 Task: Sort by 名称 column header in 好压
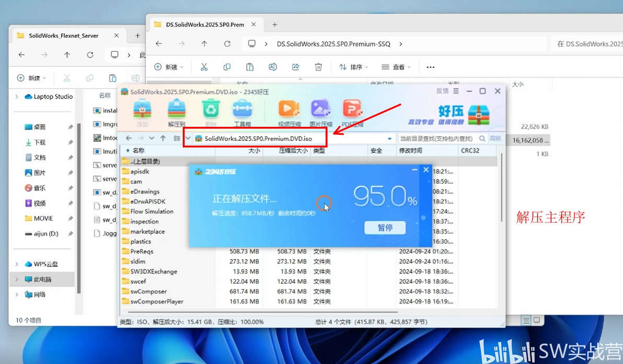point(139,150)
